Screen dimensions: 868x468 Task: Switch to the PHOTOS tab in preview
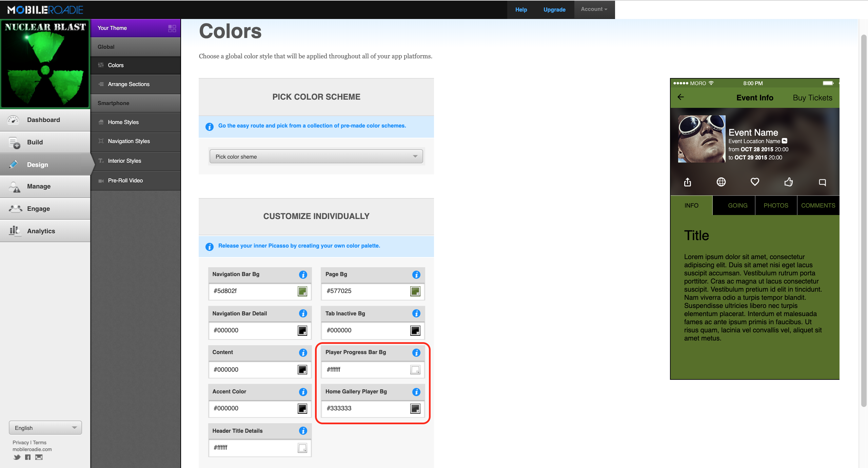pyautogui.click(x=776, y=205)
